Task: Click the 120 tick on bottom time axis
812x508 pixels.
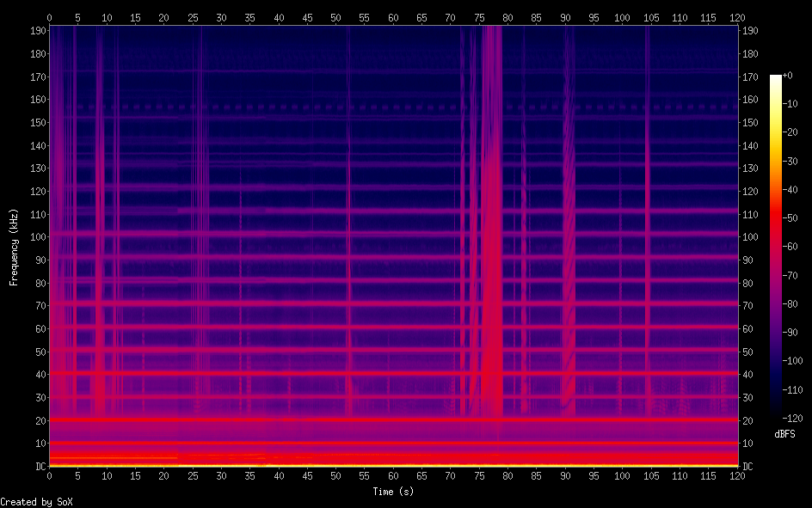Action: [736, 475]
